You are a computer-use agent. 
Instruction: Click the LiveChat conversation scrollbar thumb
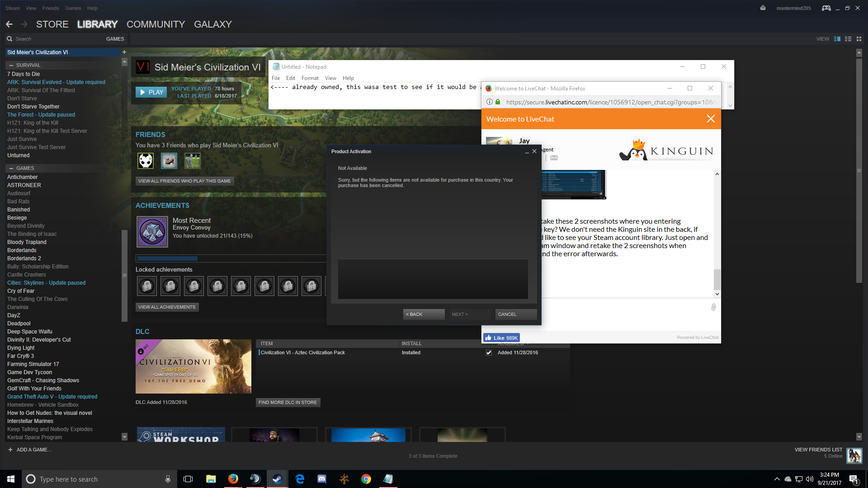(717, 279)
